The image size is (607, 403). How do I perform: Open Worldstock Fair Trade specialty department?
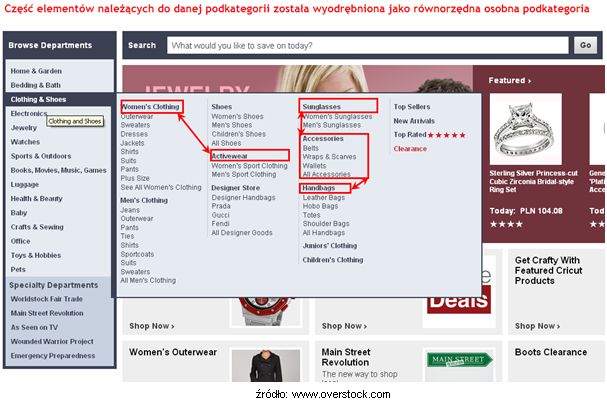click(46, 299)
